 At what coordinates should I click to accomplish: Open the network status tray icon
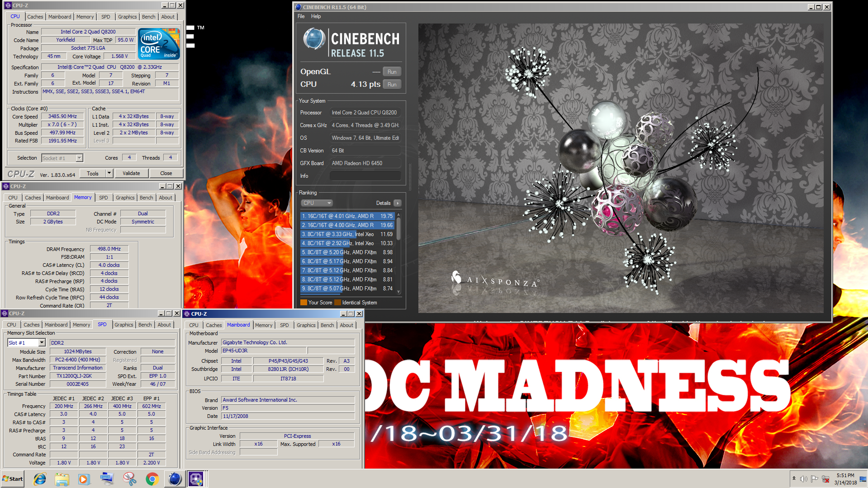click(x=825, y=479)
